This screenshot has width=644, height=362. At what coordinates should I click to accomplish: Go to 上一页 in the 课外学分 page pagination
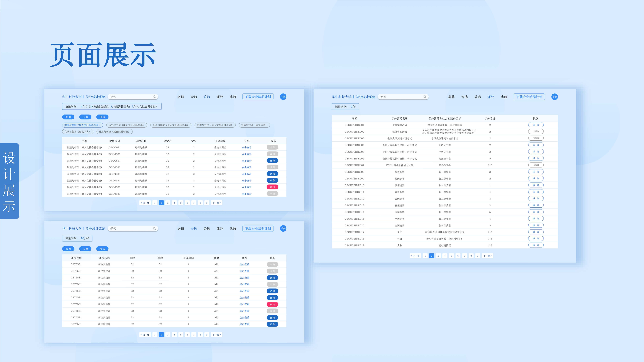click(415, 256)
